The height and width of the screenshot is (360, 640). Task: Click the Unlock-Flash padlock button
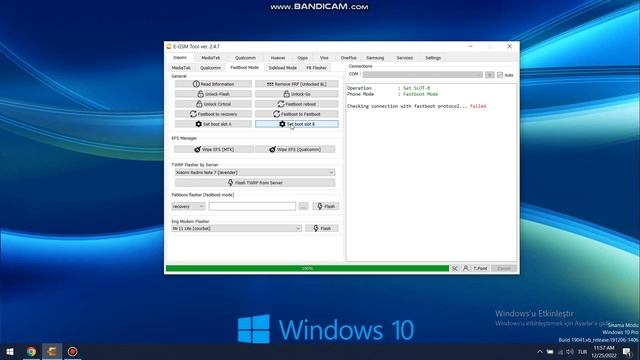click(213, 94)
